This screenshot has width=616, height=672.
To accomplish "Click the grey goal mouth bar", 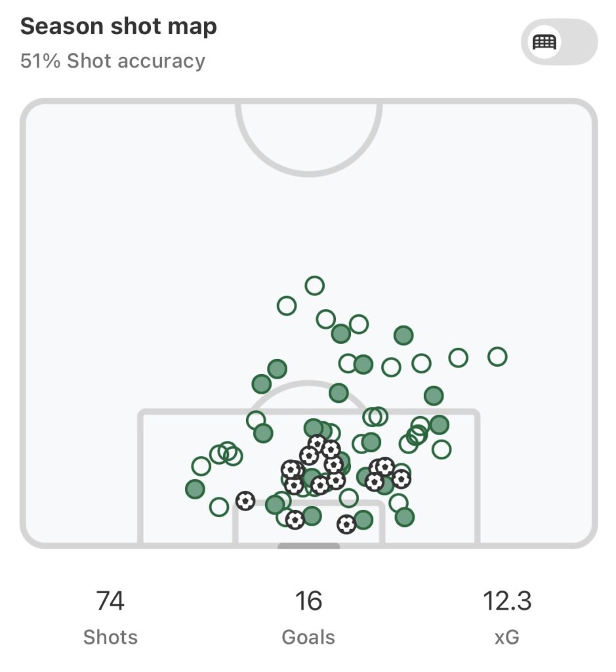I will coord(308,546).
